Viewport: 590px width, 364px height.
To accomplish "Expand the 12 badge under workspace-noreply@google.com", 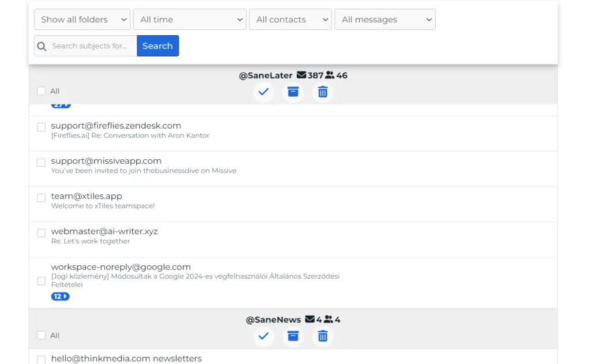I will click(60, 296).
